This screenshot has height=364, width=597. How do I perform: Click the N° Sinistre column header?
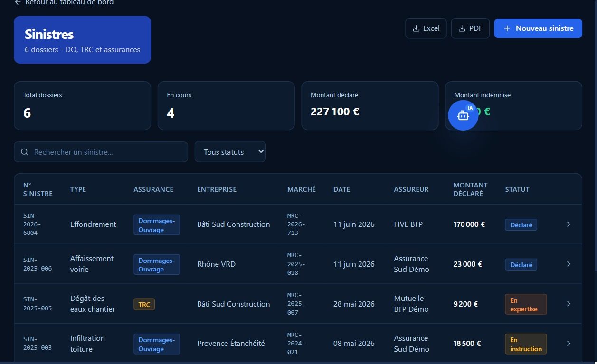click(38, 189)
